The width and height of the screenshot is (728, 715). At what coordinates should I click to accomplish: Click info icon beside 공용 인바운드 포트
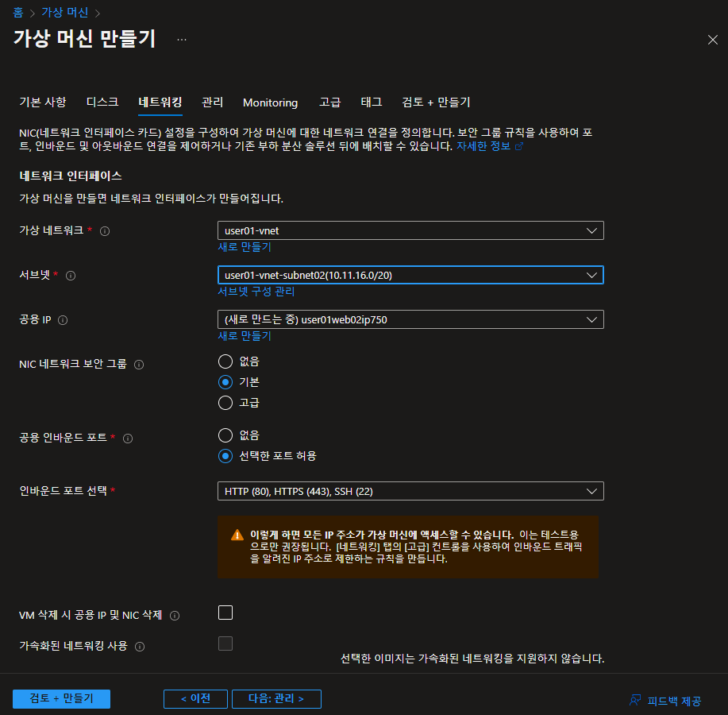click(128, 438)
